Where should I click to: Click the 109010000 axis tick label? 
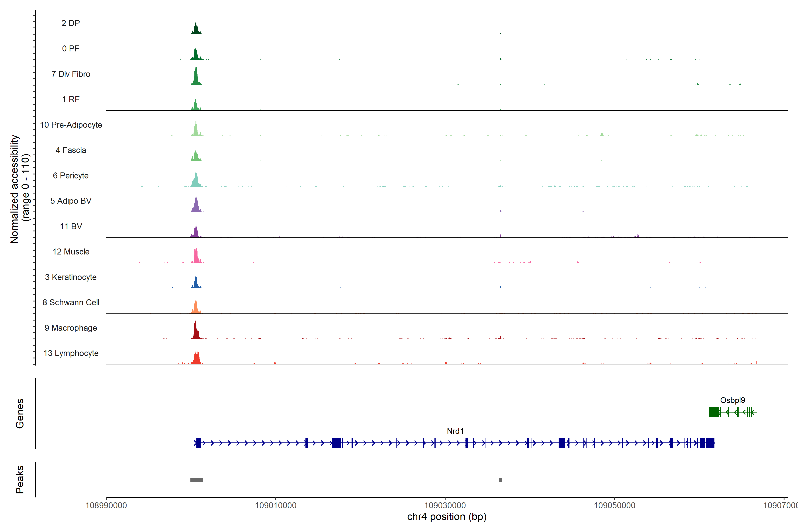[x=276, y=506]
